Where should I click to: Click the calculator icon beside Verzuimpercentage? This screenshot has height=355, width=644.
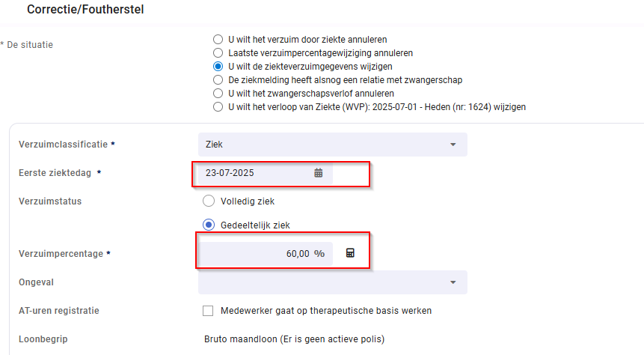tap(350, 253)
